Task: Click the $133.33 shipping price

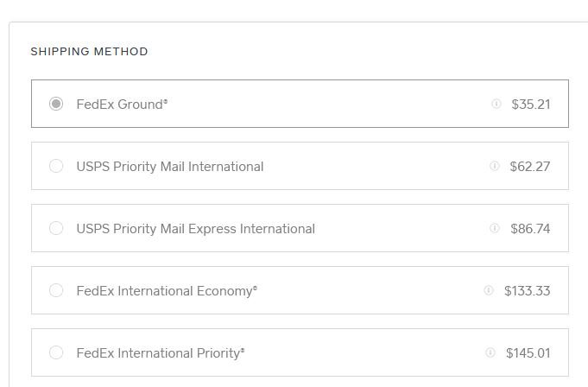Action: [528, 291]
